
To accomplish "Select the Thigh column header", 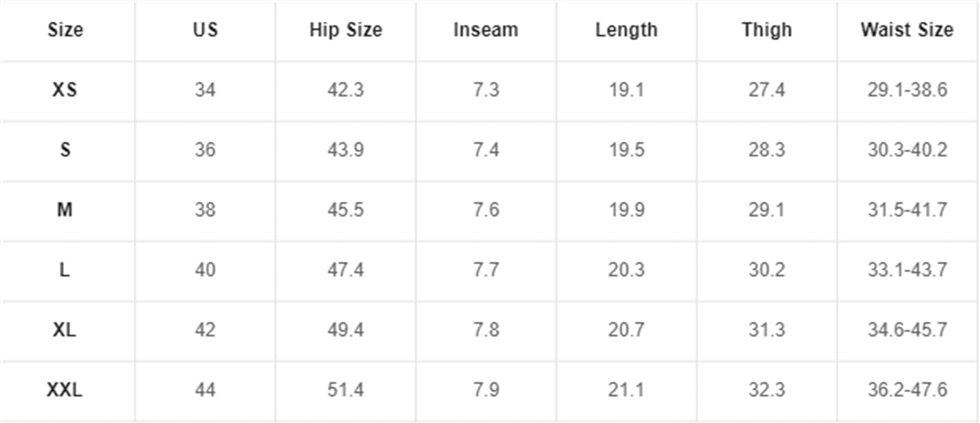I will pyautogui.click(x=766, y=30).
